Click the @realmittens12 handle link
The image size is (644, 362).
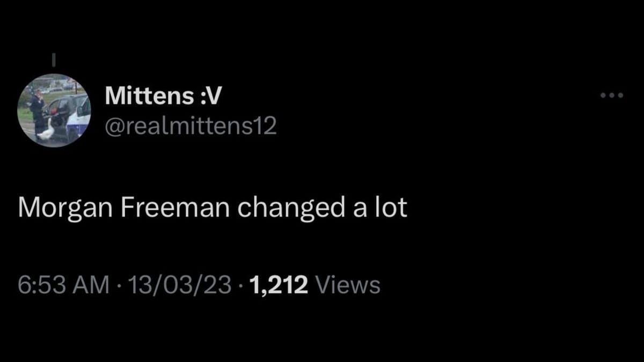tap(191, 124)
